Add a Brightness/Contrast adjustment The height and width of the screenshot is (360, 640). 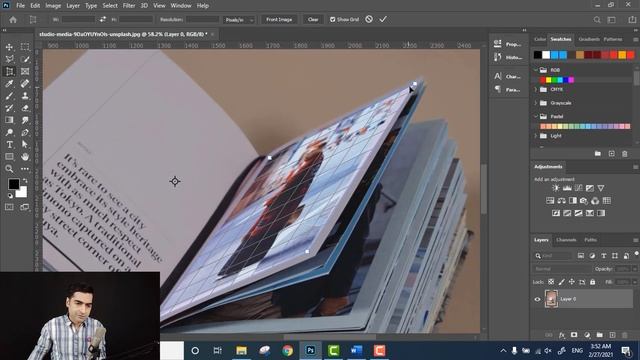coord(556,188)
